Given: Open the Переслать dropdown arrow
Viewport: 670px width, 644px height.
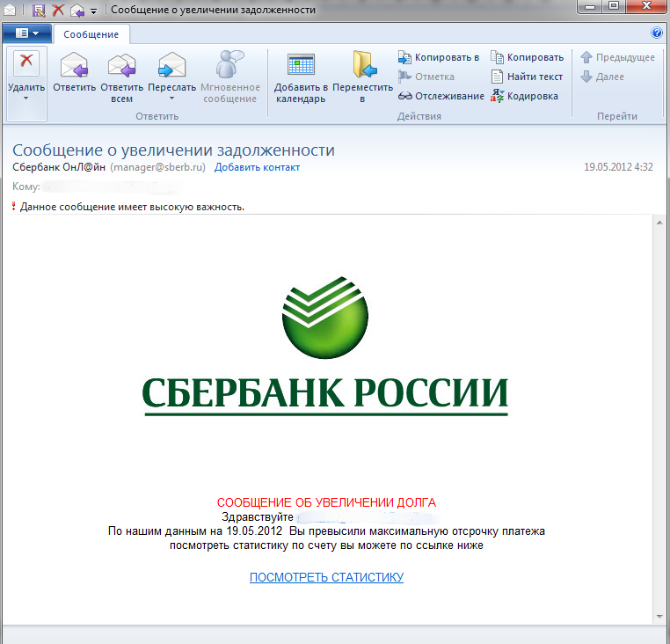Looking at the screenshot, I should 171,99.
